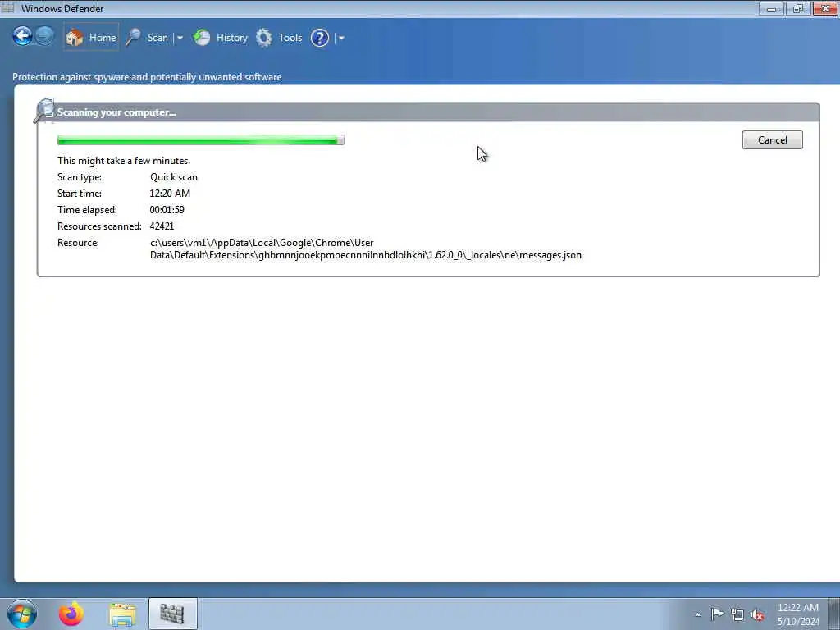Select the '12:20 AM' start time value
The image size is (840, 630).
click(170, 194)
